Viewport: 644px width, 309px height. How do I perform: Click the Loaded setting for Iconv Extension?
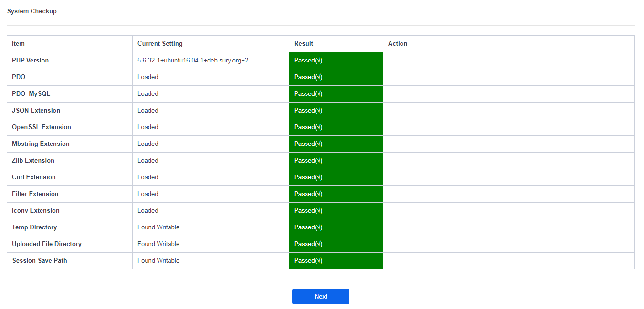click(148, 210)
